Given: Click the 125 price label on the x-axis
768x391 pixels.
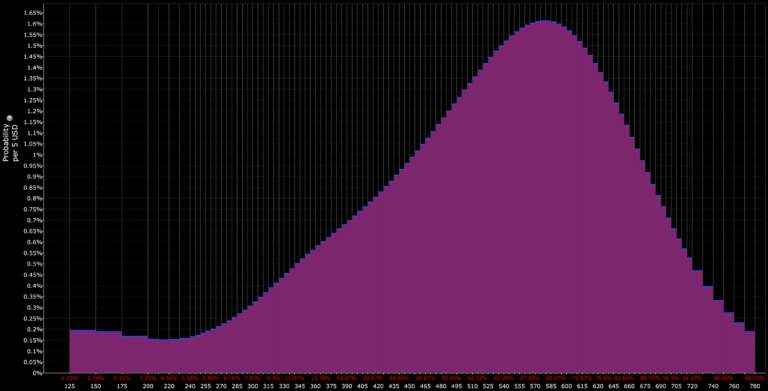Looking at the screenshot, I should click(70, 386).
